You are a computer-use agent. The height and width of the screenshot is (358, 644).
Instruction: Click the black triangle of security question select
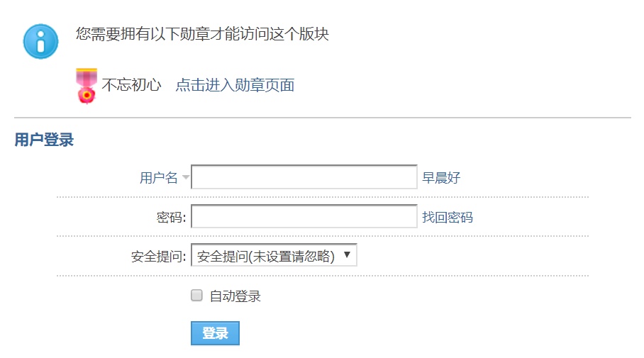tap(347, 254)
